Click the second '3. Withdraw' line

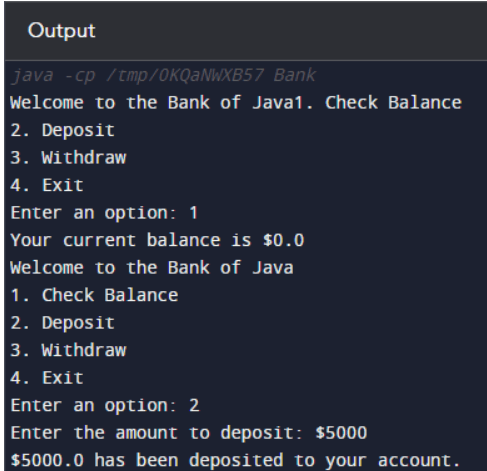pos(68,350)
